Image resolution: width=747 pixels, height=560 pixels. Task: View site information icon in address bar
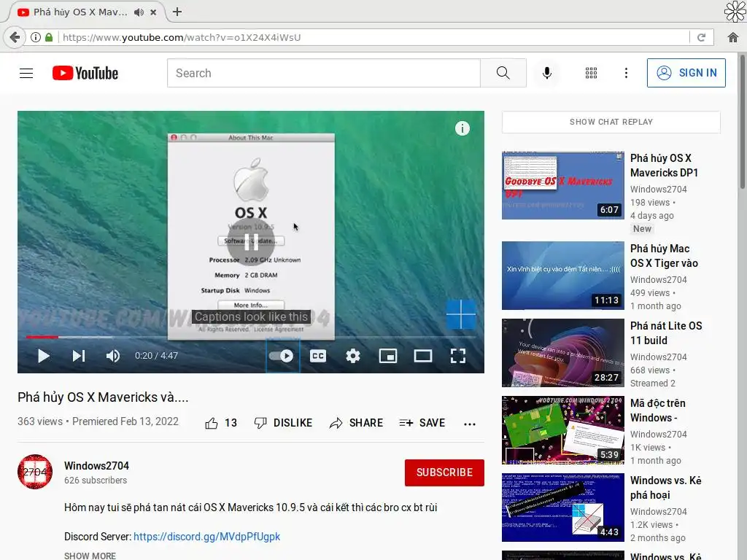tap(35, 37)
